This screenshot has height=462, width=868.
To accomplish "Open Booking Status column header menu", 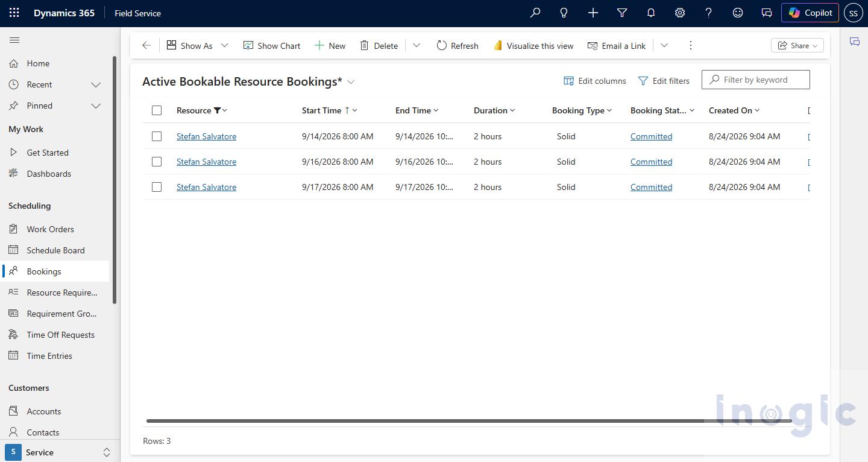I will coord(662,110).
